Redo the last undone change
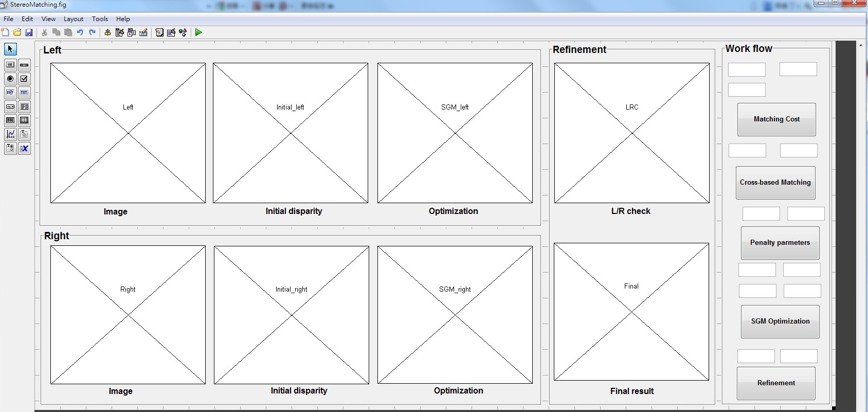Image resolution: width=868 pixels, height=412 pixels. point(93,32)
